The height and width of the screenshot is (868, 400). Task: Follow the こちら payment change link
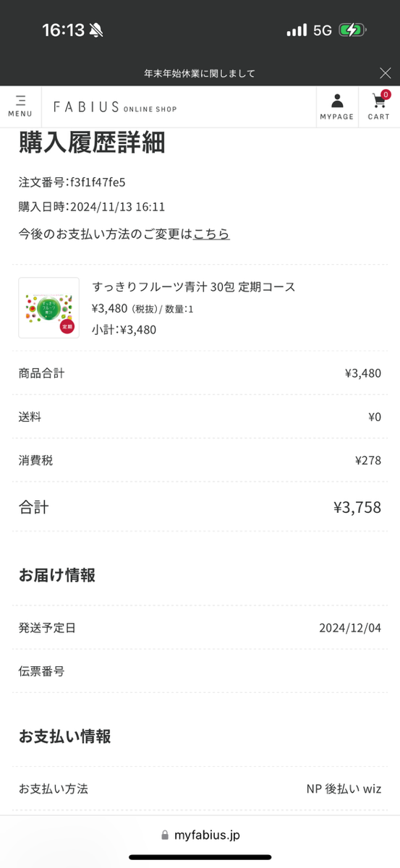[x=211, y=234]
